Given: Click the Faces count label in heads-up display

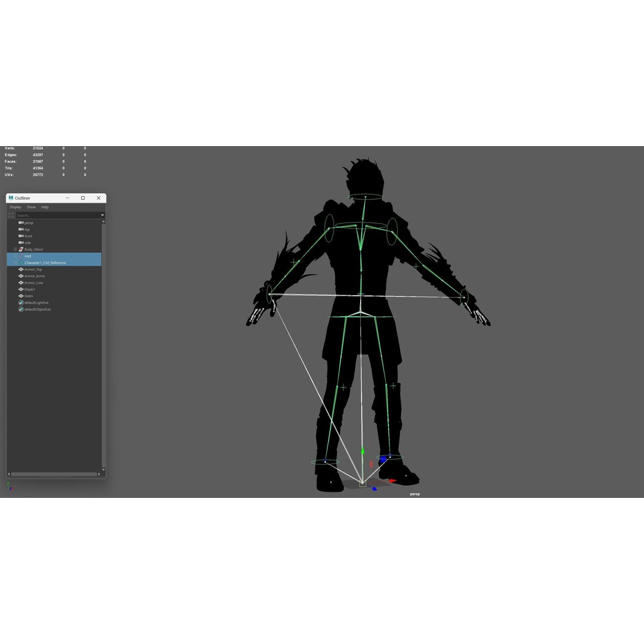Looking at the screenshot, I should tap(11, 162).
